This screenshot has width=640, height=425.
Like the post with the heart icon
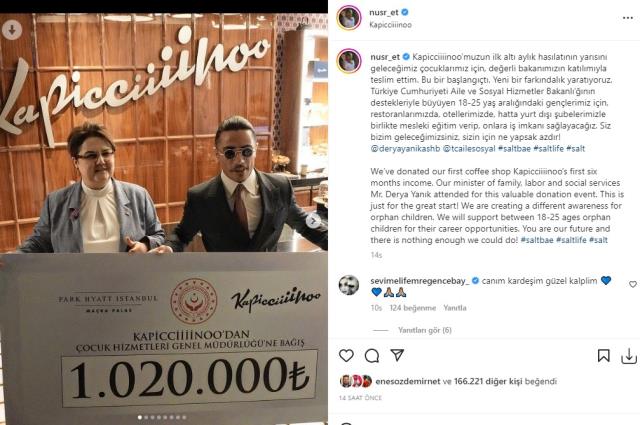346,356
